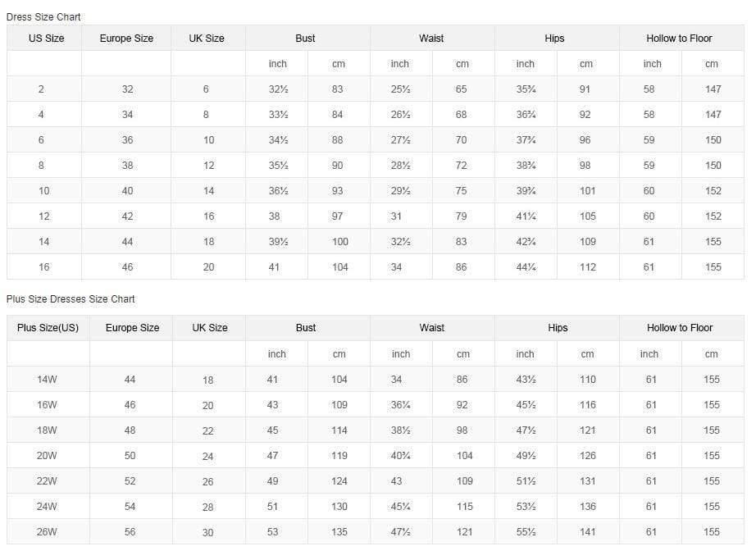Click the 141 cm hips cell
The width and height of the screenshot is (756, 560).
coord(588,532)
